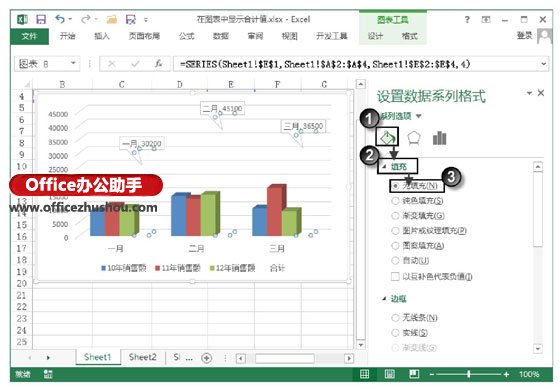Switch to Normal view in status bar
Screen dimensions: 560x389
(365, 374)
